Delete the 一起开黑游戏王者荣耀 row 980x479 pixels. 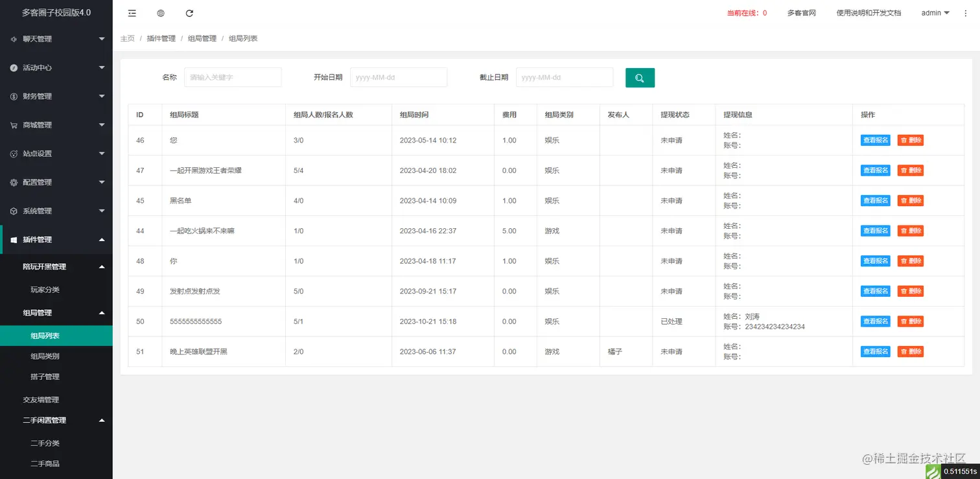tap(911, 170)
